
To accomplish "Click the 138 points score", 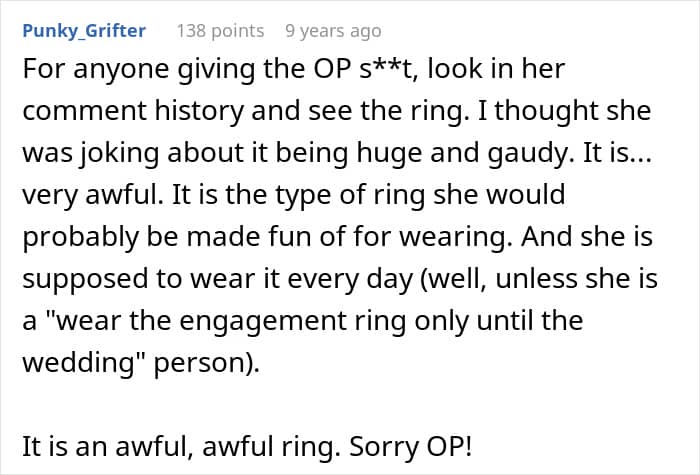I will (220, 30).
